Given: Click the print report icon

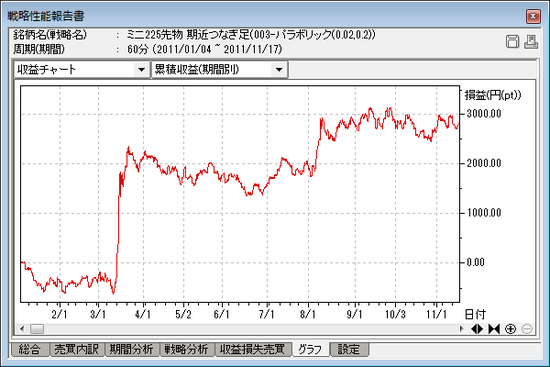Looking at the screenshot, I should 531,42.
